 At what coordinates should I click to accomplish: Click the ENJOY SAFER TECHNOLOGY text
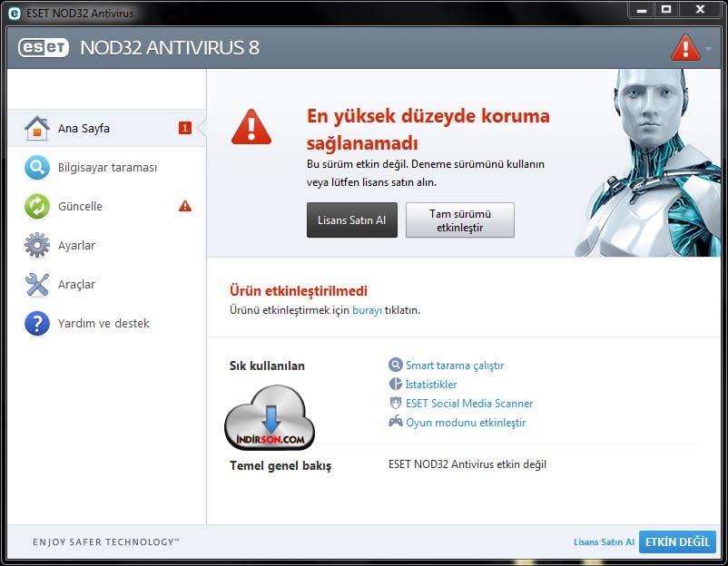[x=106, y=542]
